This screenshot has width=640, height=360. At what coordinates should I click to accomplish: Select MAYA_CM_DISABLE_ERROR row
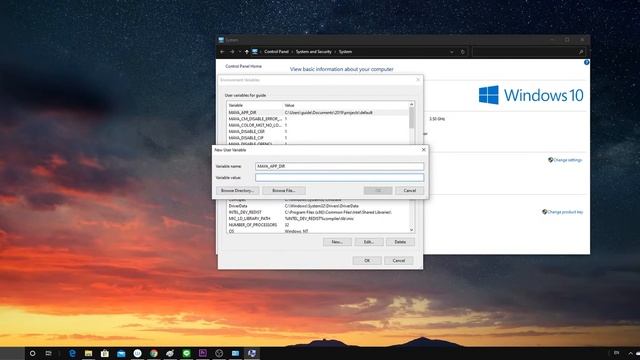pos(317,119)
